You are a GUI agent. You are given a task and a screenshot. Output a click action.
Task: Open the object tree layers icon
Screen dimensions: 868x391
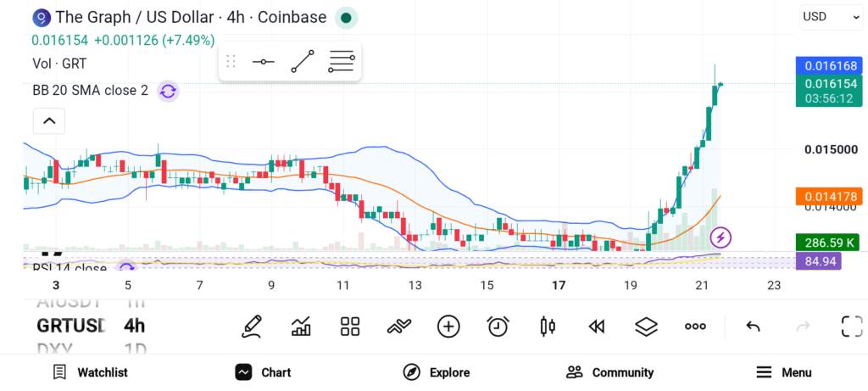(x=646, y=327)
